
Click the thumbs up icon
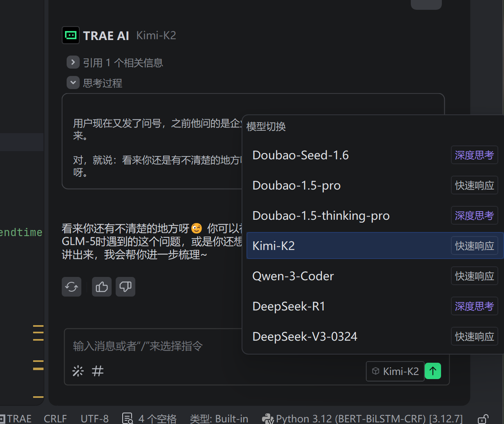102,287
